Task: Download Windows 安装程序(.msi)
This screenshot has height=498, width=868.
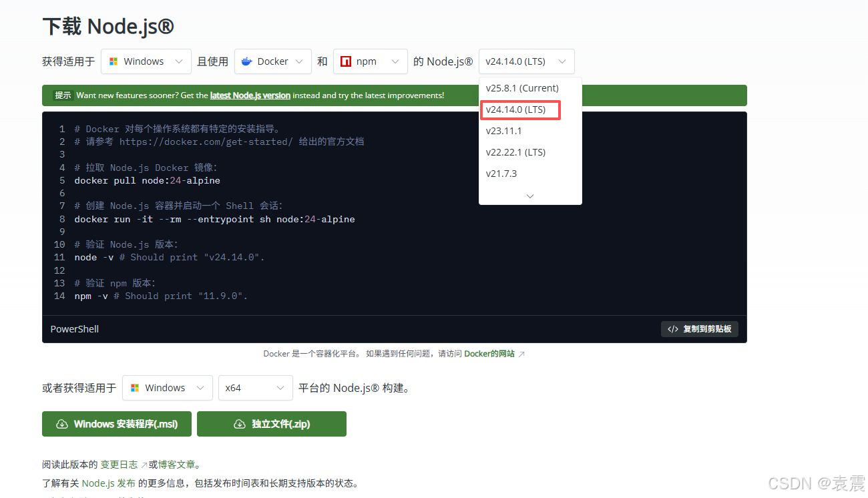Action: (x=117, y=424)
